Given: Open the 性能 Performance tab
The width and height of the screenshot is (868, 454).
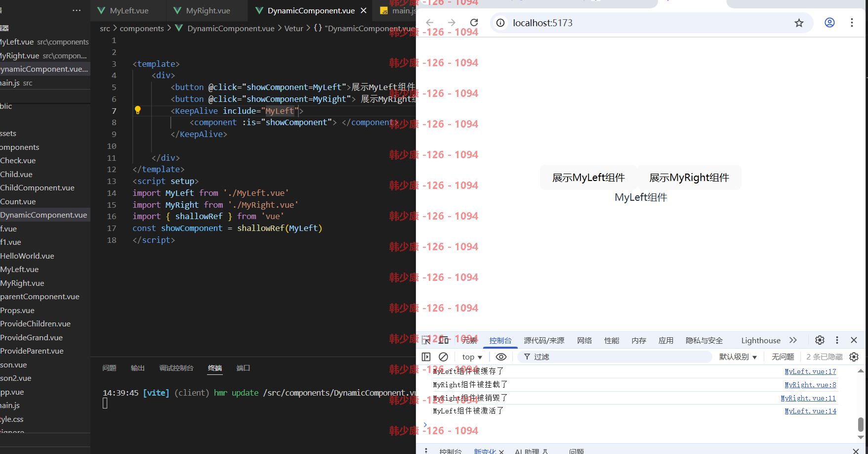Looking at the screenshot, I should coord(612,340).
